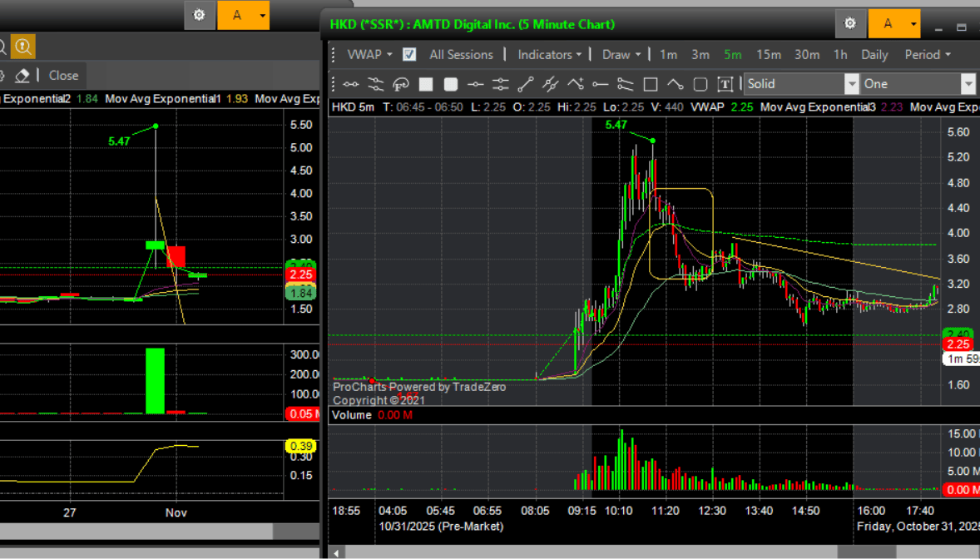Open the Indicators dropdown menu

point(549,54)
